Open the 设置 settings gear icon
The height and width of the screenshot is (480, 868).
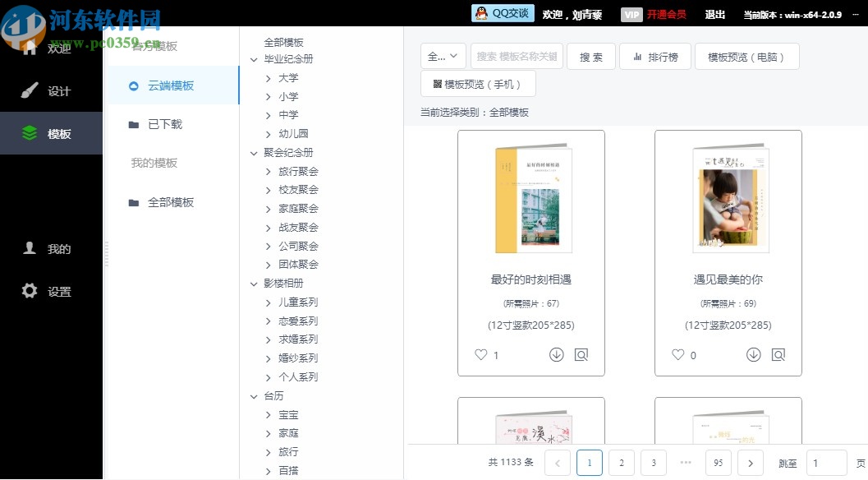point(30,290)
